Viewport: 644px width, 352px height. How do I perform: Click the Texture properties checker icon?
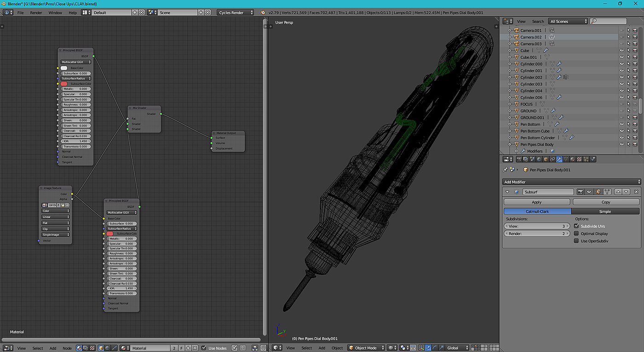[x=580, y=159]
